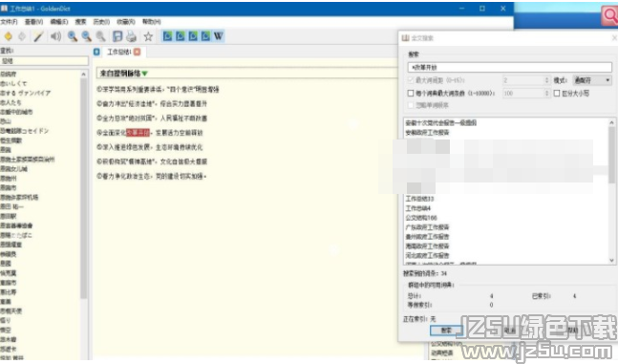This screenshot has height=364, width=618.
Task: Open the 收藏(R) menu
Action: 126,22
